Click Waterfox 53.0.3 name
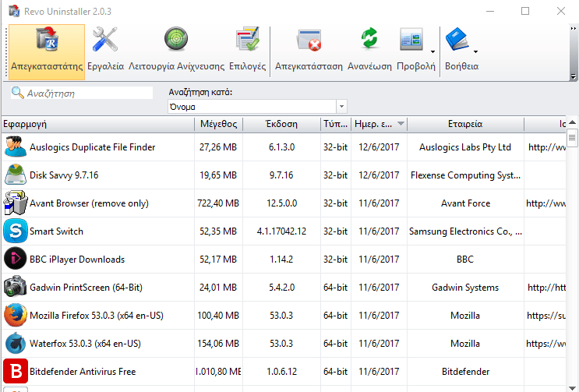This screenshot has height=392, width=579. pyautogui.click(x=85, y=344)
